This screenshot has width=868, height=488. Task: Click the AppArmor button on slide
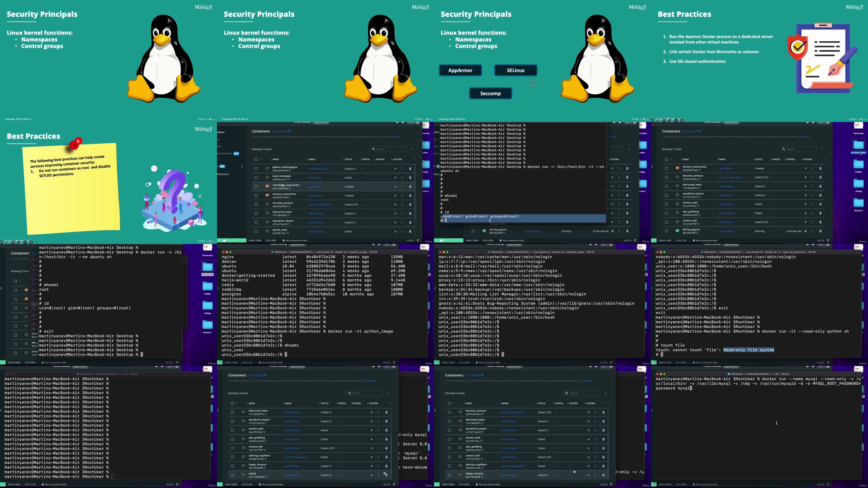click(460, 70)
